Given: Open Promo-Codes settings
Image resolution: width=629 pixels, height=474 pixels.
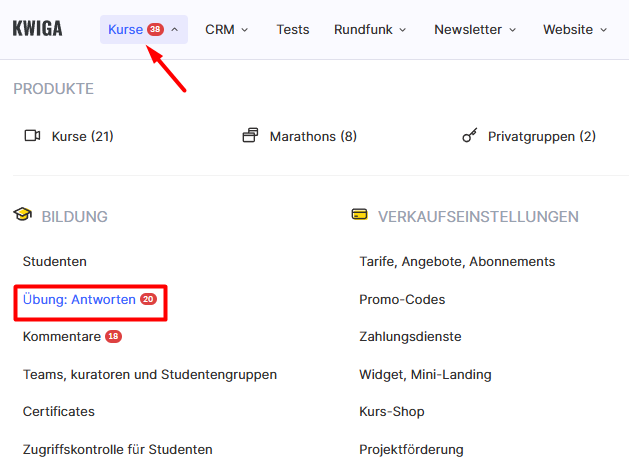Looking at the screenshot, I should 402,300.
